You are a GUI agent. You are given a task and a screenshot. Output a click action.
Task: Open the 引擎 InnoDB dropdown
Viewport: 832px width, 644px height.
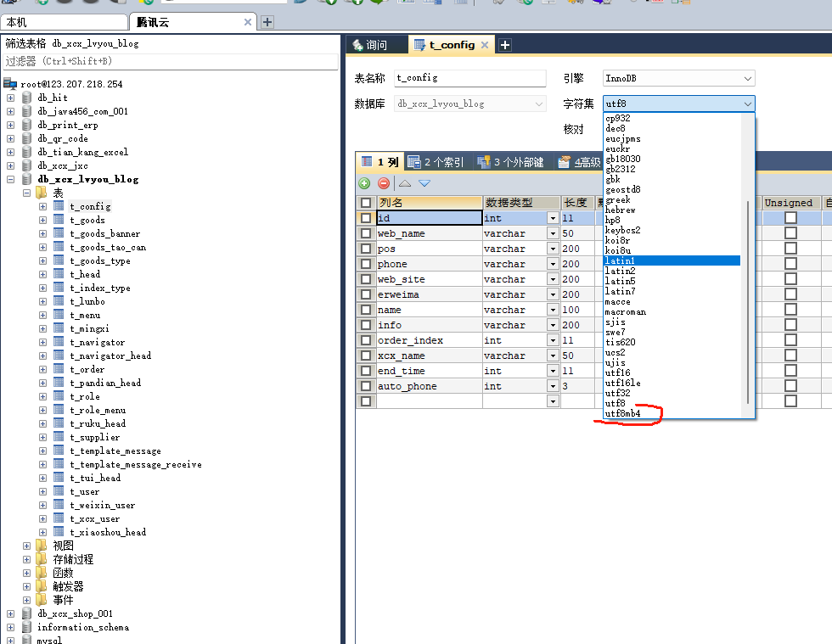(678, 79)
